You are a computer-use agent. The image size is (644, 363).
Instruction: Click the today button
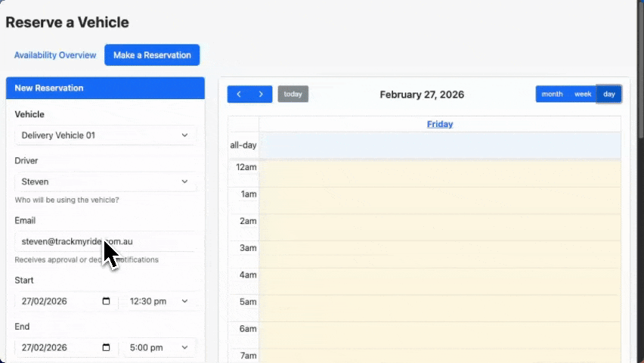point(293,95)
